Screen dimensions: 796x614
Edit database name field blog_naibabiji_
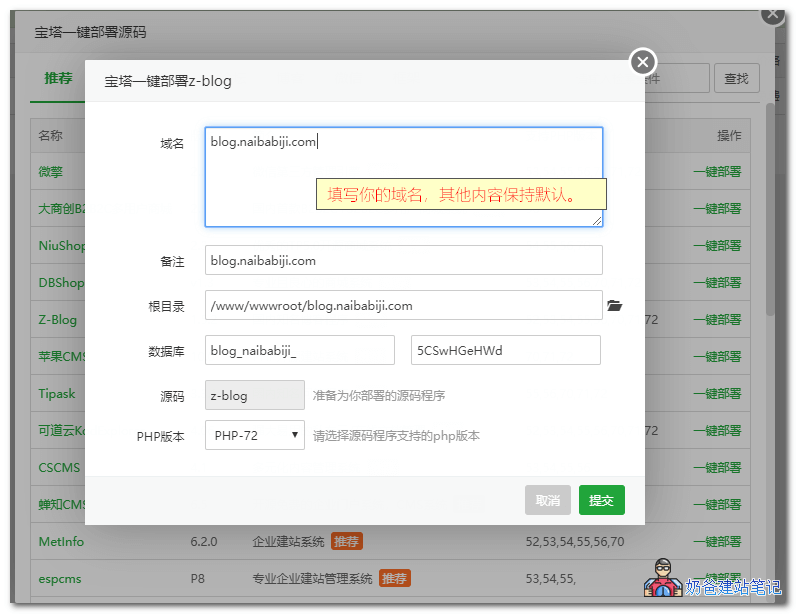tap(300, 350)
